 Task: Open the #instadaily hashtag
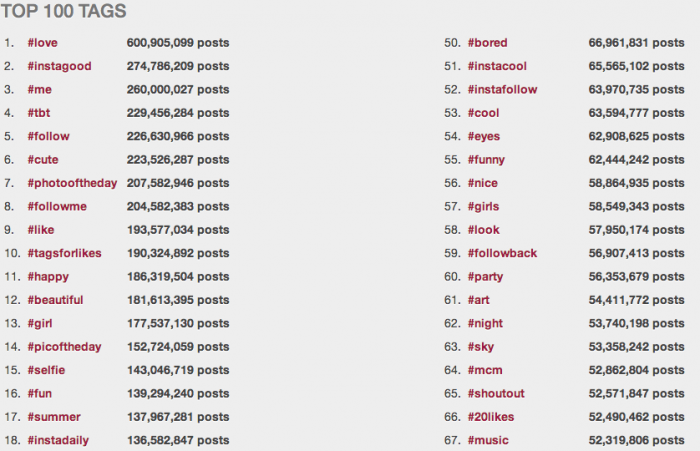[x=60, y=440]
